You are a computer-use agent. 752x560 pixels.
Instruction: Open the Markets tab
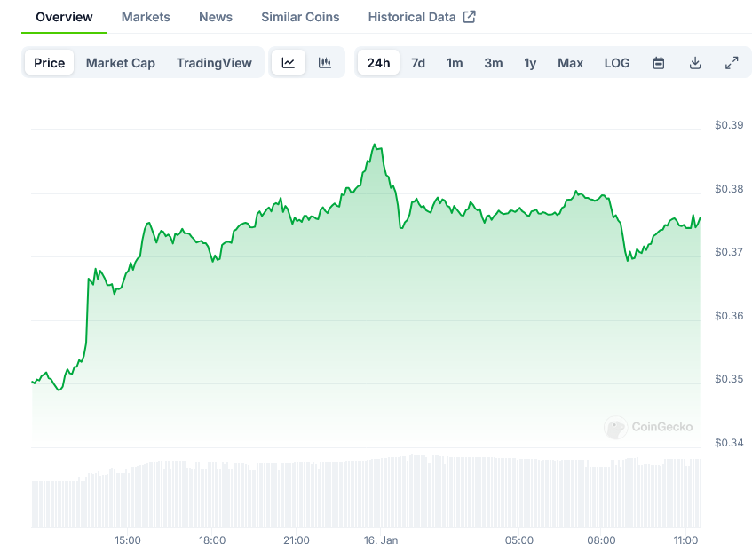(x=146, y=17)
